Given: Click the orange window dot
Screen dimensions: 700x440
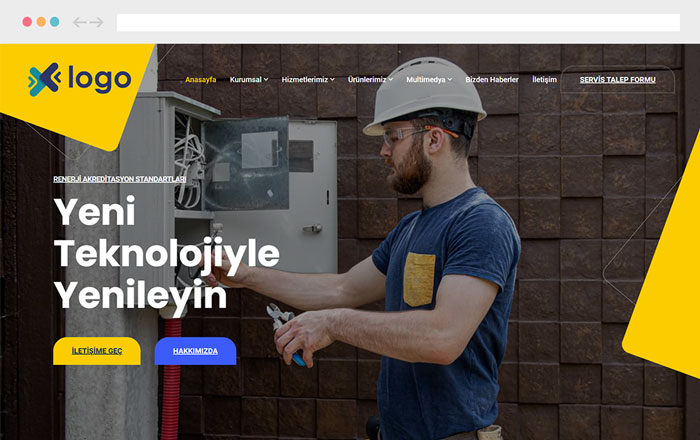Looking at the screenshot, I should (41, 22).
